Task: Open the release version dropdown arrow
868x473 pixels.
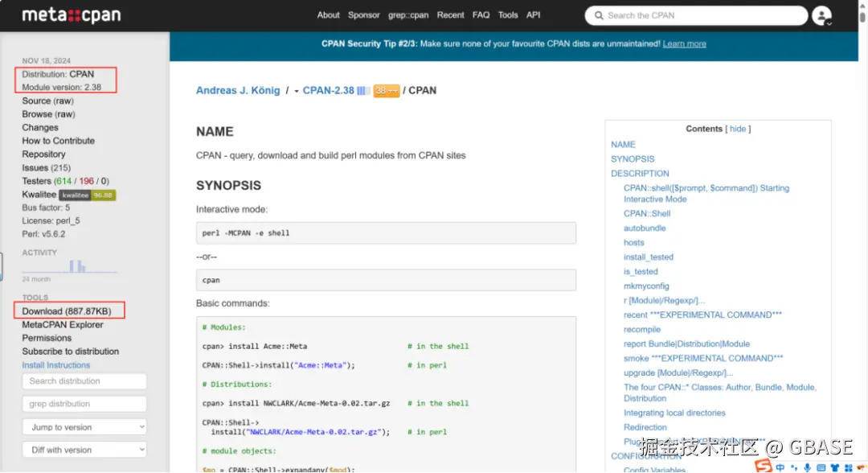Action: [296, 92]
